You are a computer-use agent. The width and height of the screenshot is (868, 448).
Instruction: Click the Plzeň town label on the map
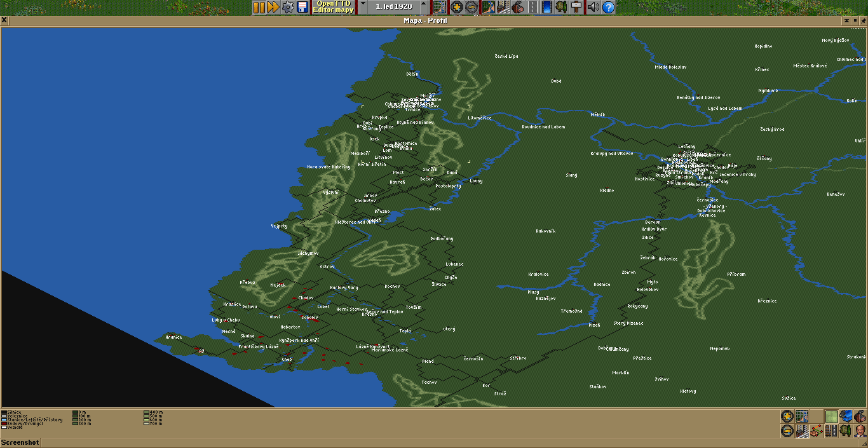594,325
